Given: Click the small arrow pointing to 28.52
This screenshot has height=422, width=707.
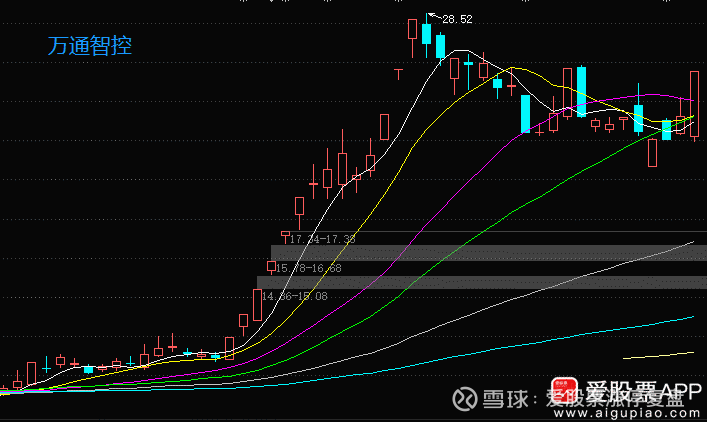Looking at the screenshot, I should [x=434, y=16].
